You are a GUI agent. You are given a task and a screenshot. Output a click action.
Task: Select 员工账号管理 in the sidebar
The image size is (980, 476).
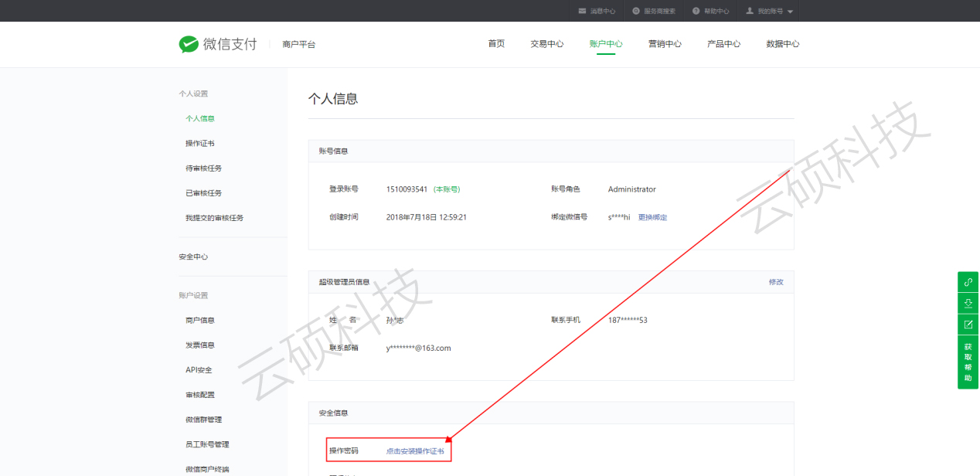coord(207,444)
